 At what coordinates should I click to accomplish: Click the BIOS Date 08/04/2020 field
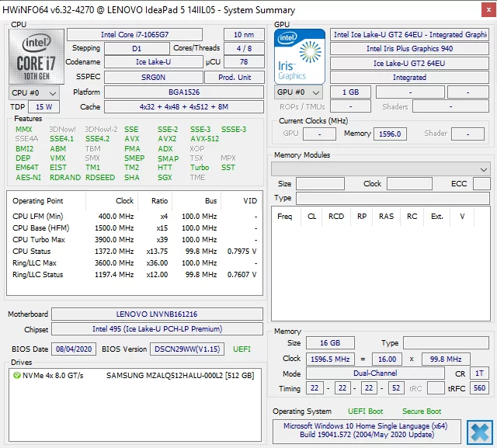coord(74,349)
